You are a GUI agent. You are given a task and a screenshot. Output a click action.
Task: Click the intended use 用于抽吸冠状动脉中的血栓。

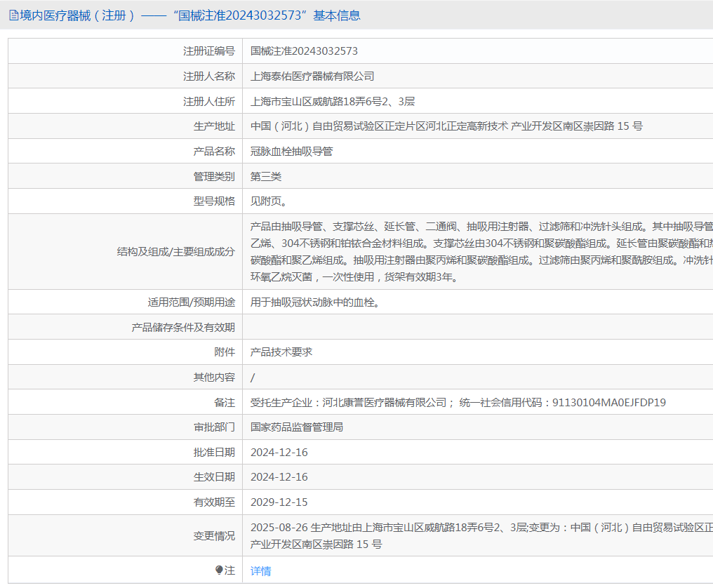click(315, 302)
